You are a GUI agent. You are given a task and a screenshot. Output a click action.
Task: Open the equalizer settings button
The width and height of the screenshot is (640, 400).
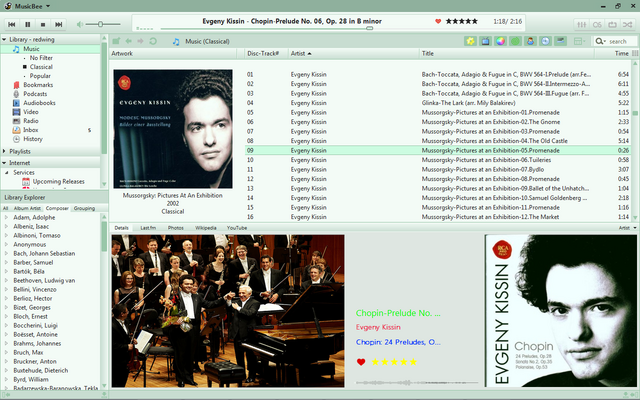582,24
